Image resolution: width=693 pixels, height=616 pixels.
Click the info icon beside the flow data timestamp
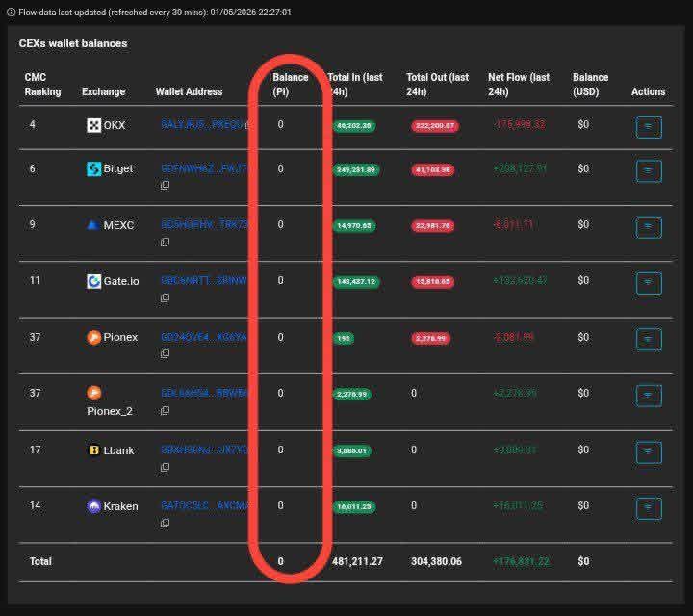[11, 13]
